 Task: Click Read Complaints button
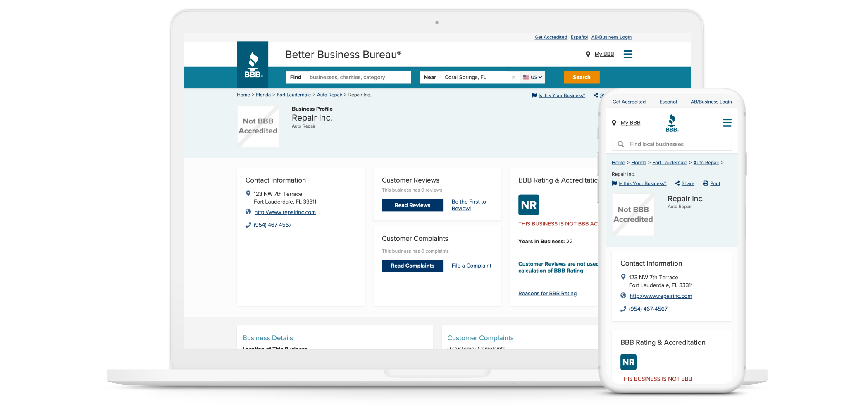tap(413, 266)
